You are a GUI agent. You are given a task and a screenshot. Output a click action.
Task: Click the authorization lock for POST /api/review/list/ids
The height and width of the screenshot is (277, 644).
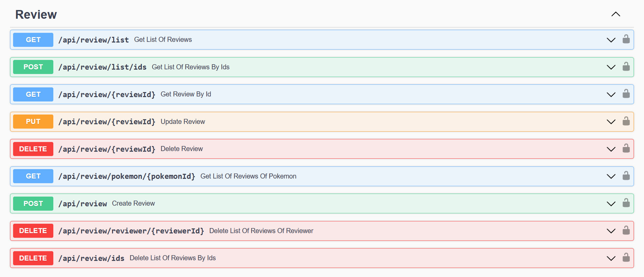click(x=626, y=67)
